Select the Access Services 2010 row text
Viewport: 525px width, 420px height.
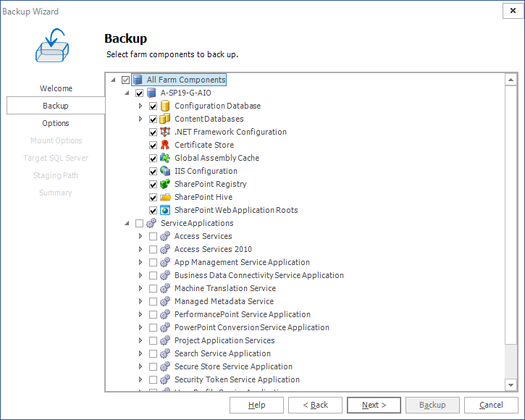(x=213, y=249)
